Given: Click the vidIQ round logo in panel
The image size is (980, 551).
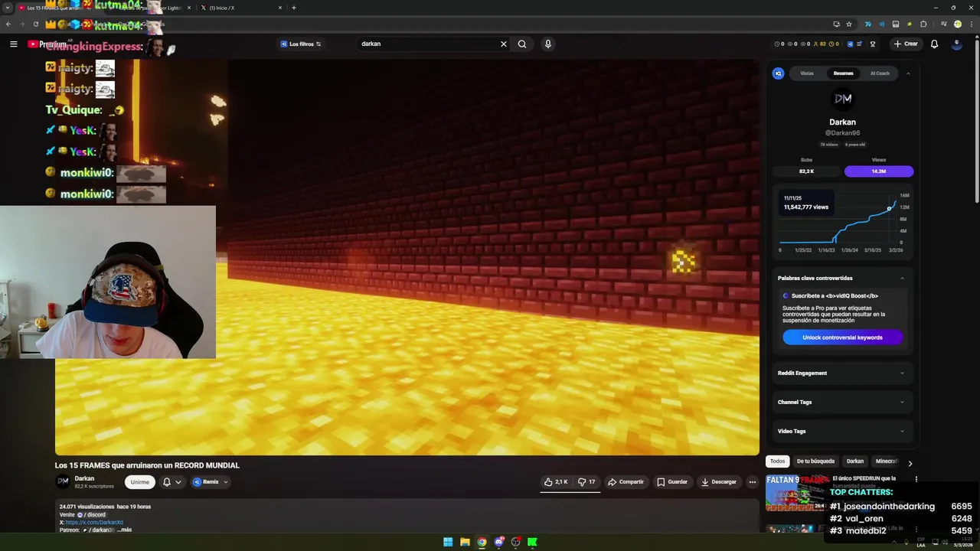Looking at the screenshot, I should [x=778, y=73].
